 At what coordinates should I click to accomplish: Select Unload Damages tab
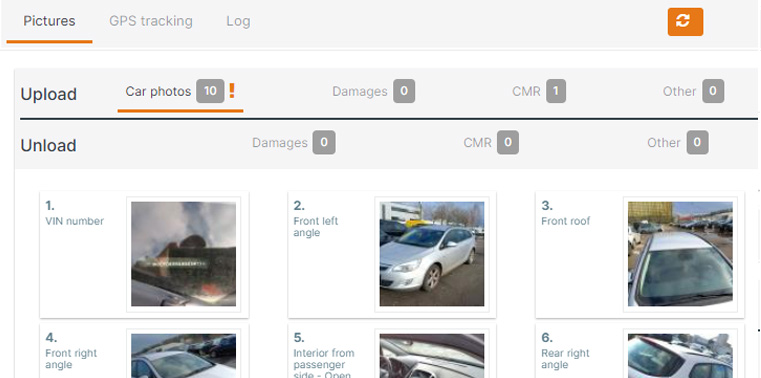pyautogui.click(x=293, y=143)
